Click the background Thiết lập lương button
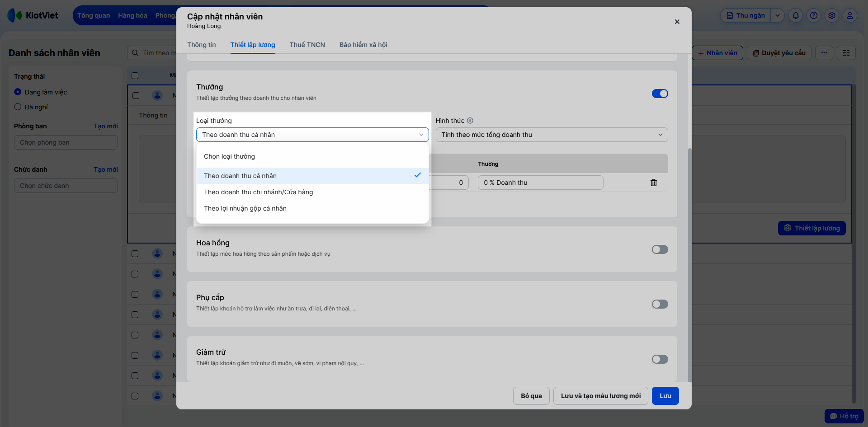The image size is (868, 427). [812, 228]
